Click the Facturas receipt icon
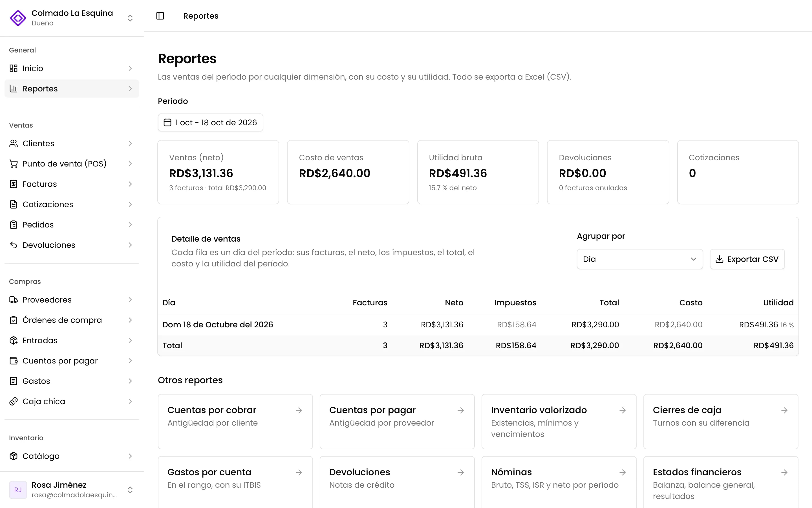This screenshot has height=508, width=812. [x=14, y=184]
